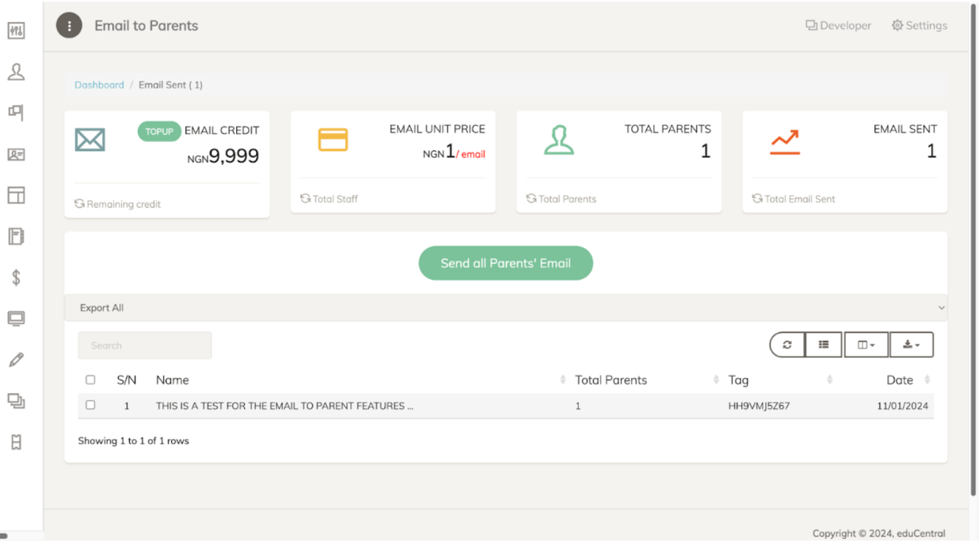Image resolution: width=980 pixels, height=545 pixels.
Task: Open the user profile sidebar icon
Action: [16, 72]
